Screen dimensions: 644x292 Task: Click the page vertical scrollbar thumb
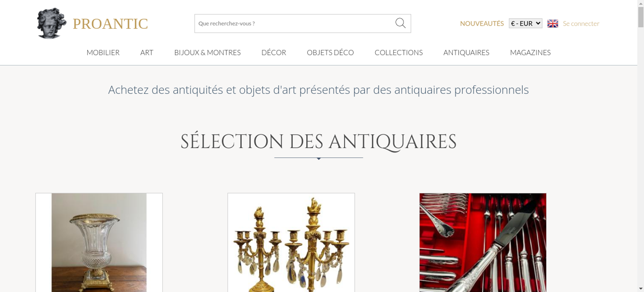tap(641, 17)
